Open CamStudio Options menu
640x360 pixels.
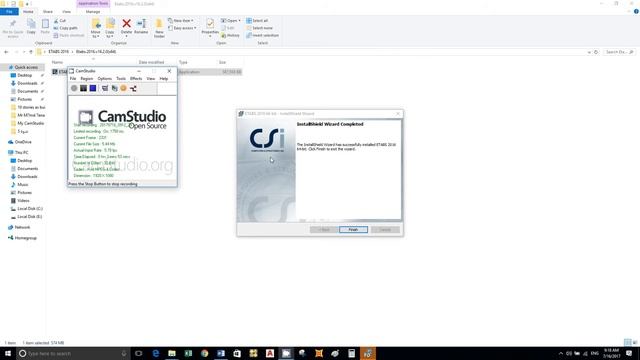104,78
